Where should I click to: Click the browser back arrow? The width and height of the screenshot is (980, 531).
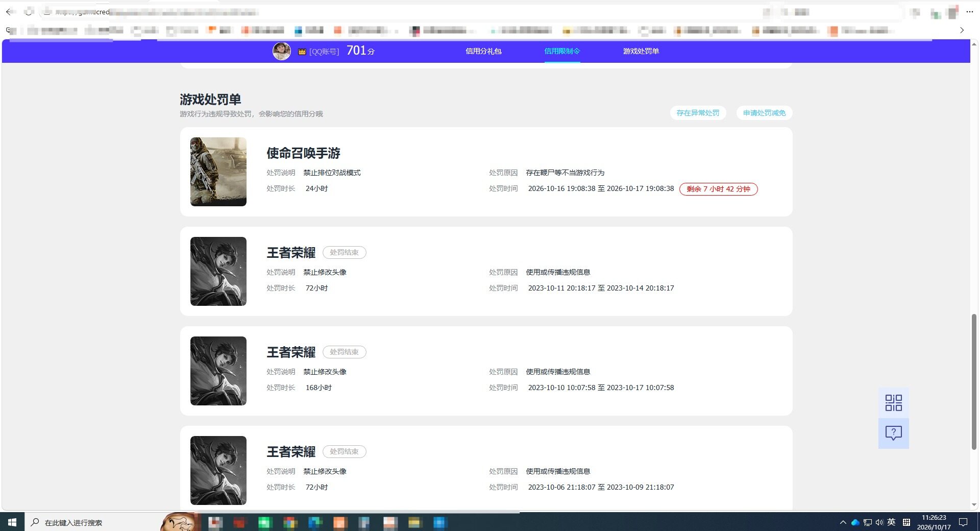coord(9,12)
